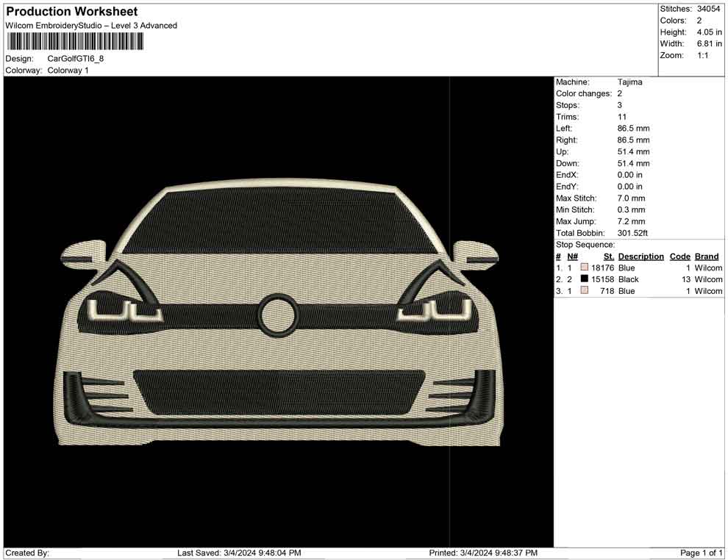Select the Black color swatch in Stop Sequence

click(x=585, y=279)
